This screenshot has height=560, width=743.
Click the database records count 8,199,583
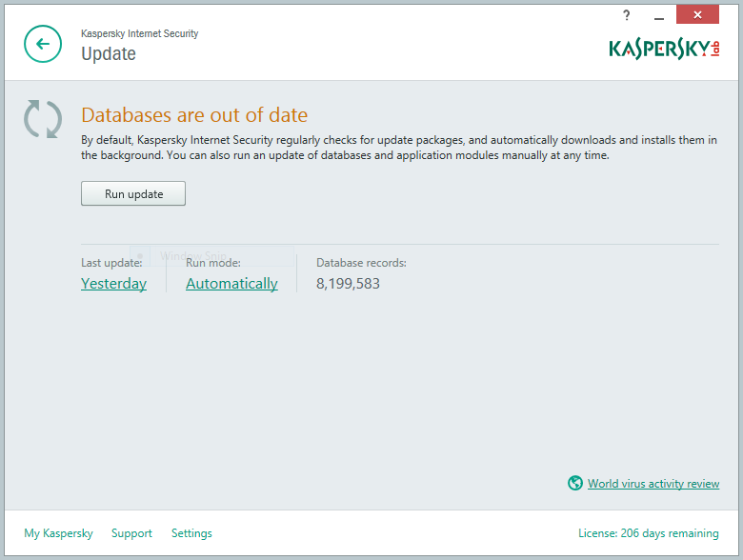click(348, 284)
